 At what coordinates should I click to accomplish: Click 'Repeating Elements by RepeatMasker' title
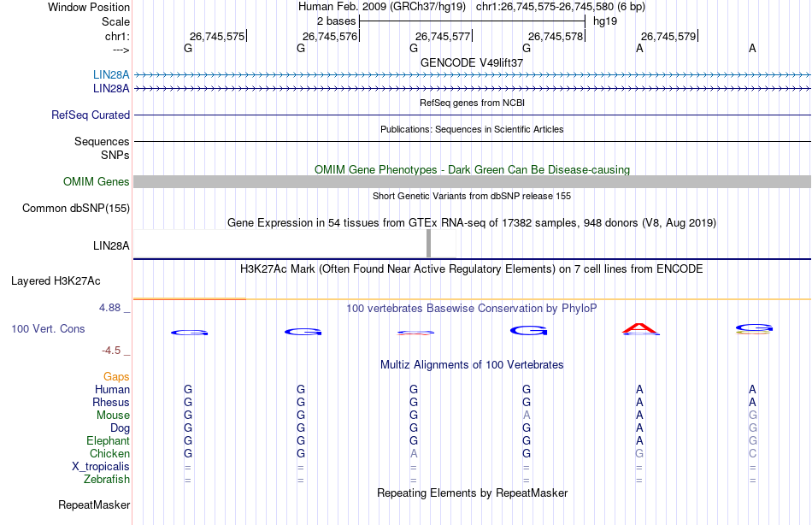pos(472,493)
